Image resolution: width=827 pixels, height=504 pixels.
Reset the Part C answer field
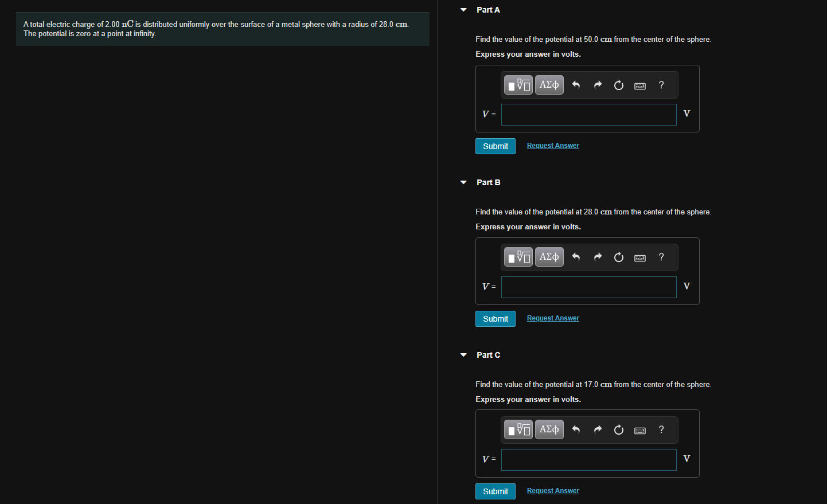point(619,429)
